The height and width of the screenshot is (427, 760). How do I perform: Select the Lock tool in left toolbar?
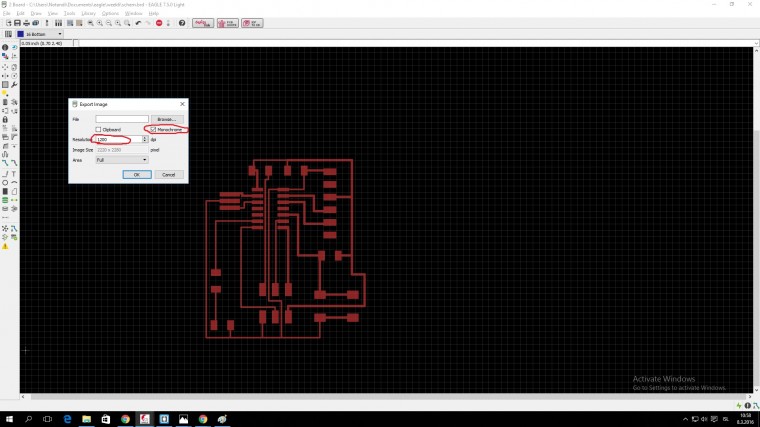(5, 119)
